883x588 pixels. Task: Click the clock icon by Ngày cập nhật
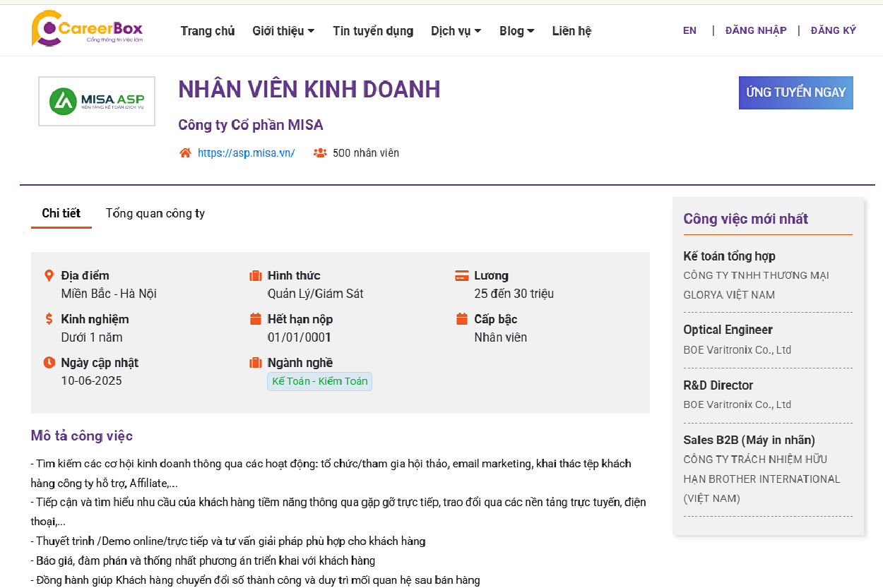pyautogui.click(x=49, y=363)
